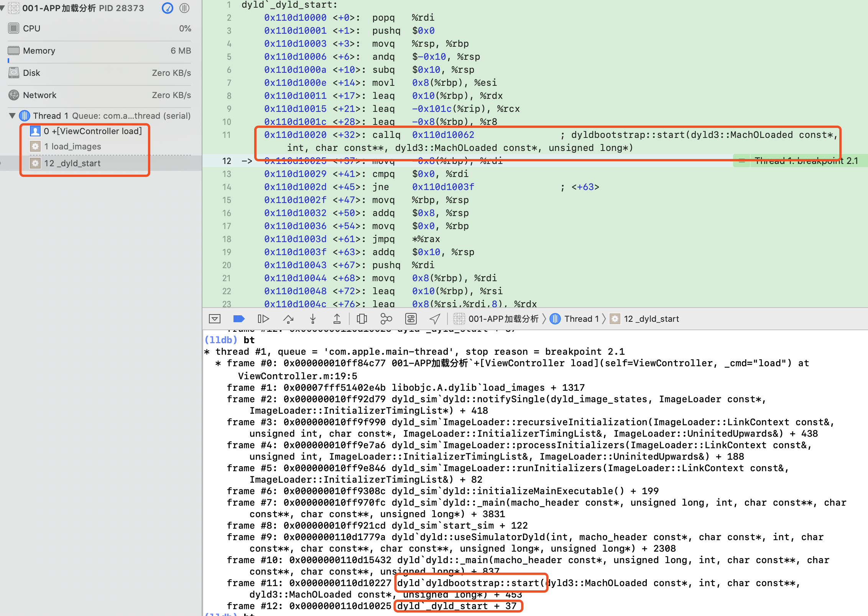Click the step over icon
The image size is (868, 616).
click(288, 319)
